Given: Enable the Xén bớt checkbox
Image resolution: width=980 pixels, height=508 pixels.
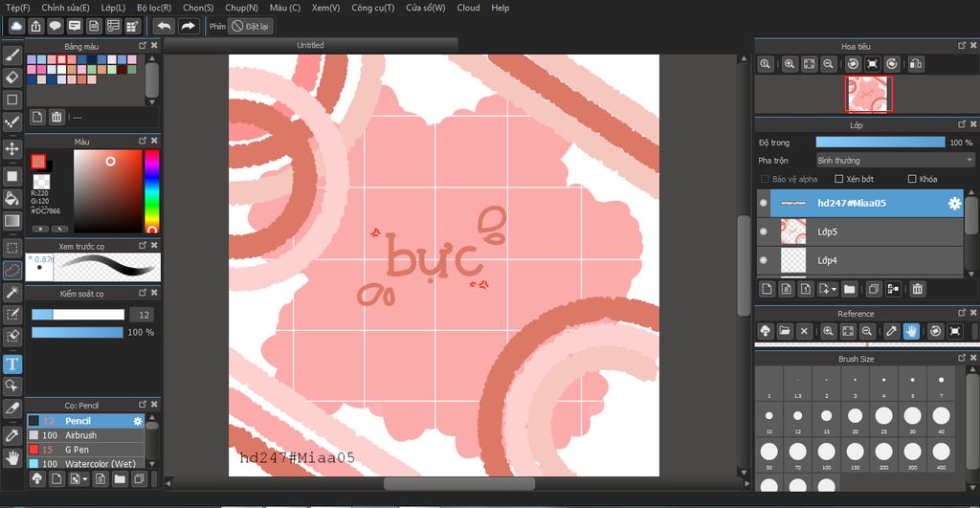Looking at the screenshot, I should point(838,179).
